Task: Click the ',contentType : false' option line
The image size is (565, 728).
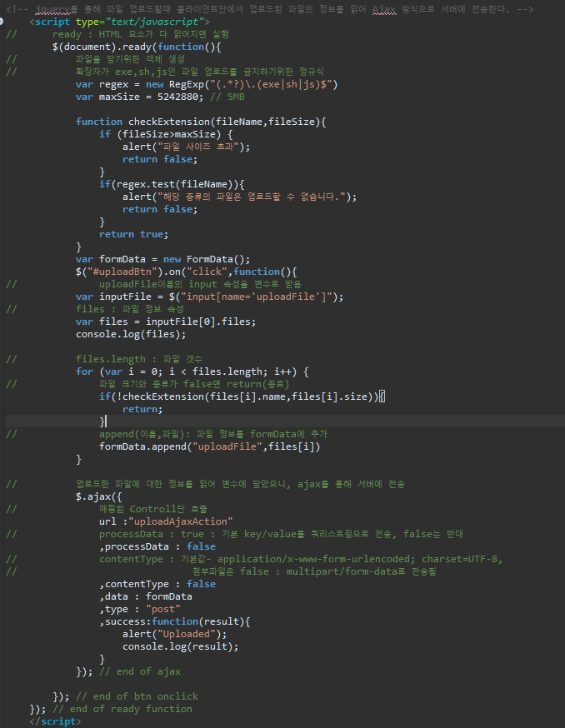Action: point(157,585)
